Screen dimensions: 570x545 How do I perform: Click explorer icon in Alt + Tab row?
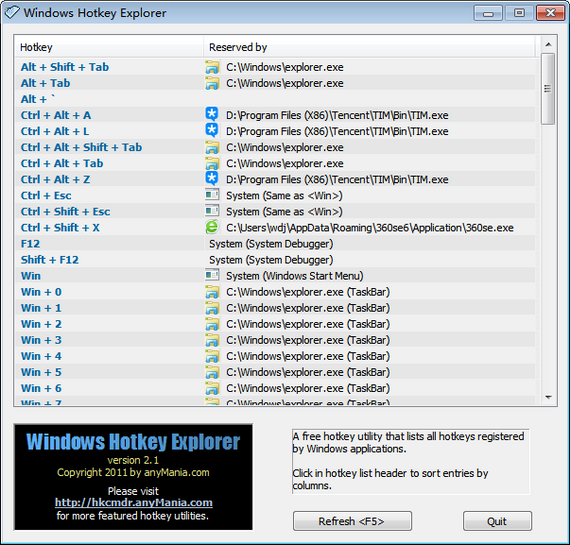click(x=212, y=83)
